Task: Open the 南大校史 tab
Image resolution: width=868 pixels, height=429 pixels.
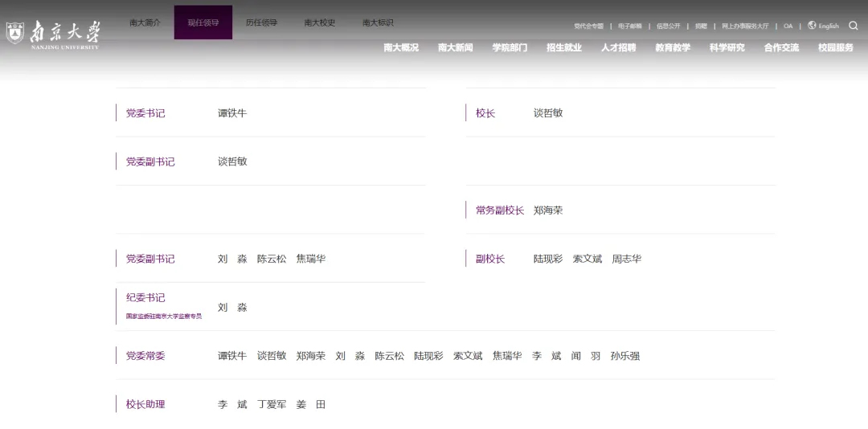Action: pos(319,22)
